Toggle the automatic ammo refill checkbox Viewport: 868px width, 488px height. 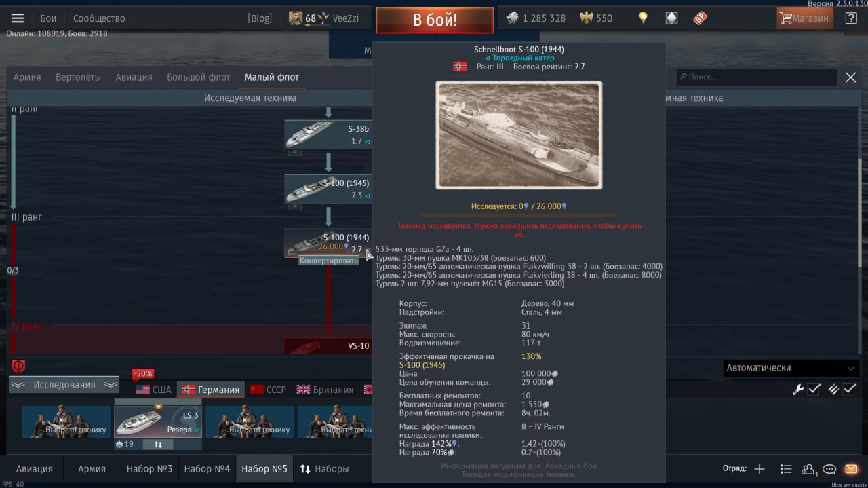pyautogui.click(x=849, y=389)
